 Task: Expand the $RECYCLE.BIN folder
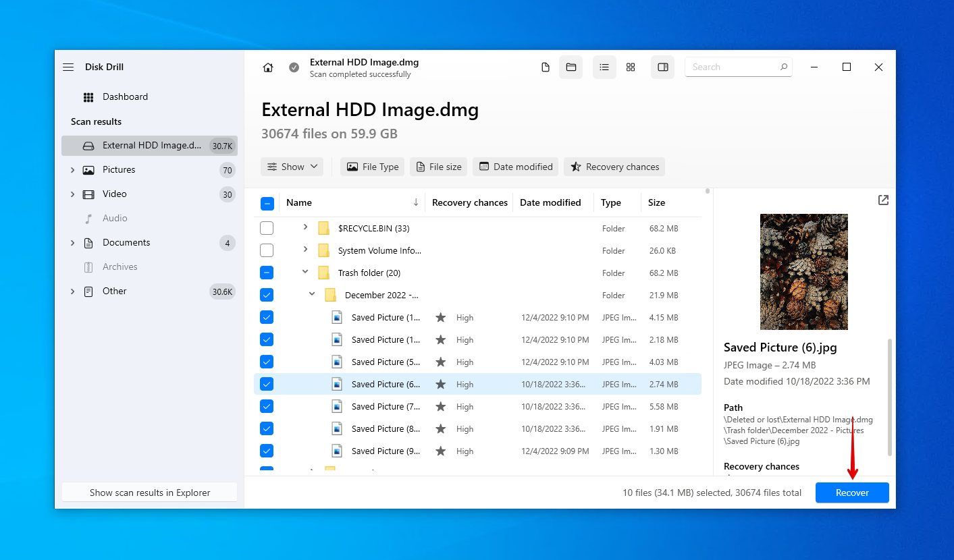point(305,227)
